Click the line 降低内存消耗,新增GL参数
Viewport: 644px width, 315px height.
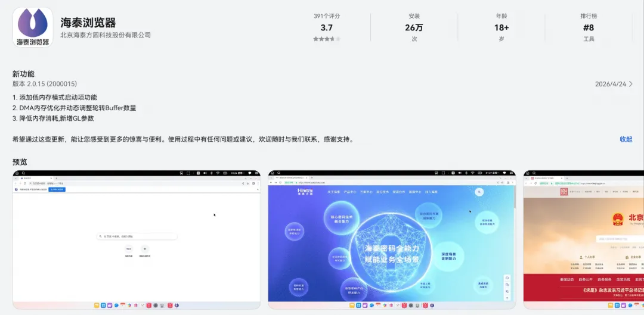point(54,118)
